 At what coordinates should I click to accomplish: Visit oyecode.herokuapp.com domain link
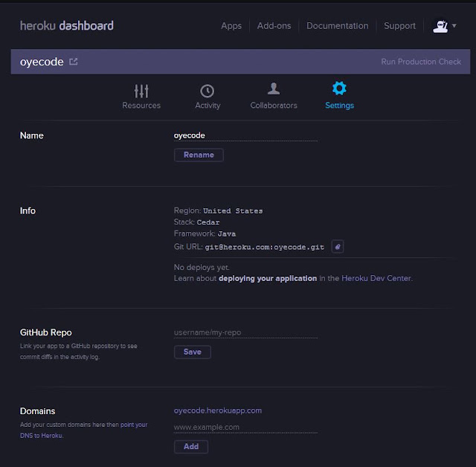(x=218, y=410)
